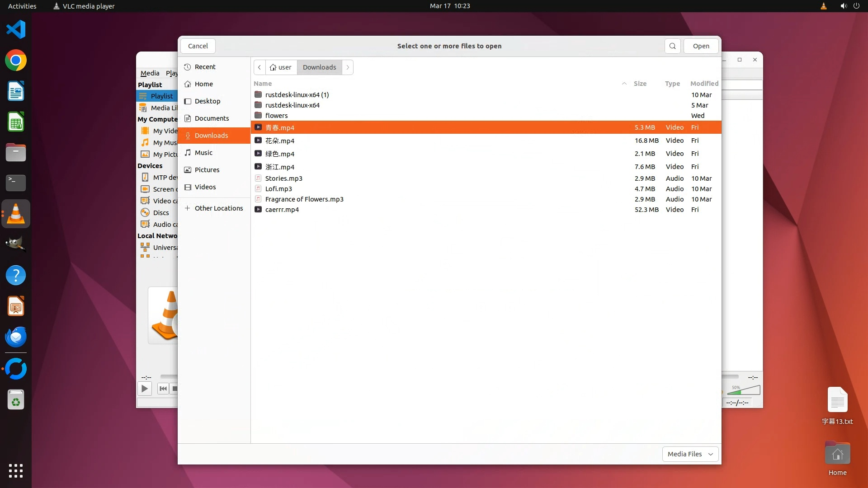This screenshot has width=868, height=488.
Task: Adjust the VLC volume slider
Action: point(744,390)
